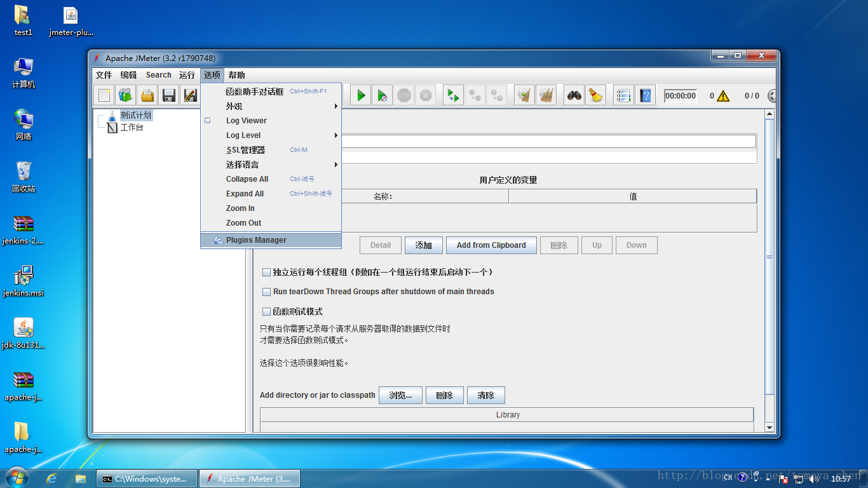
Task: Open the 运行 menu
Action: (187, 75)
